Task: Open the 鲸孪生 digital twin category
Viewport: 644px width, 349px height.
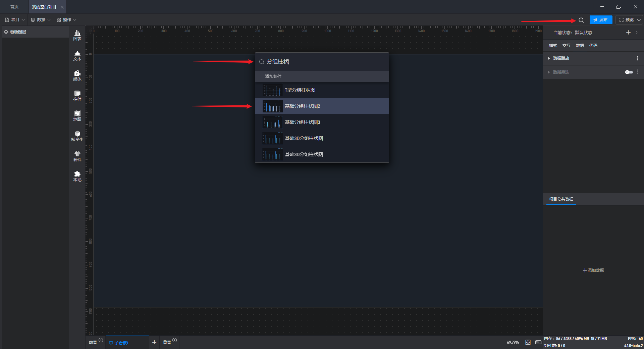Action: click(x=77, y=136)
